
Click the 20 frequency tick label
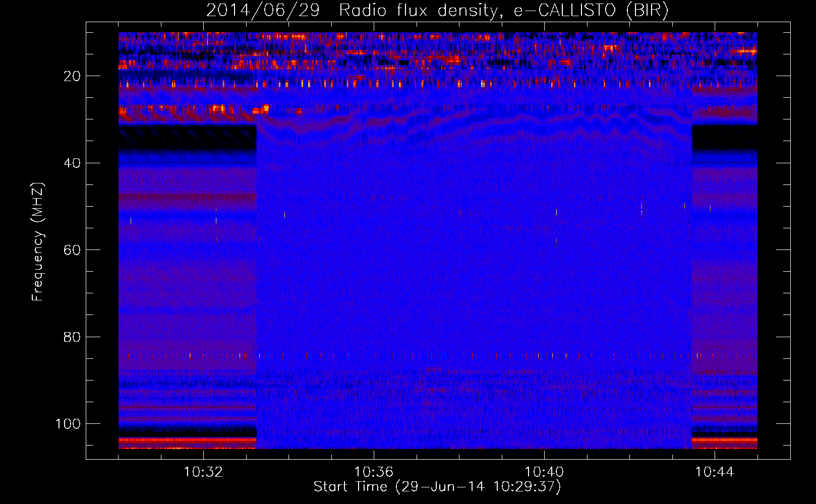[x=73, y=76]
